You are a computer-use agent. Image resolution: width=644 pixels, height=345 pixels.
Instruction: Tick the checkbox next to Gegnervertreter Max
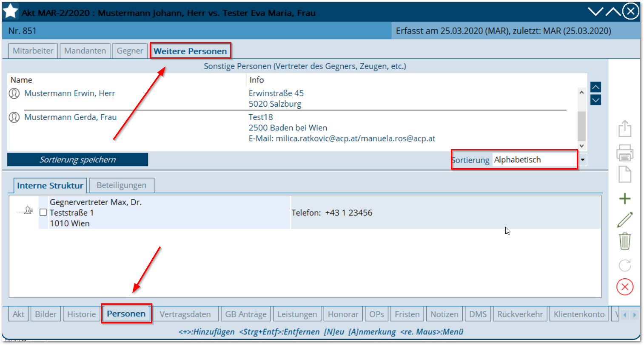pyautogui.click(x=43, y=212)
